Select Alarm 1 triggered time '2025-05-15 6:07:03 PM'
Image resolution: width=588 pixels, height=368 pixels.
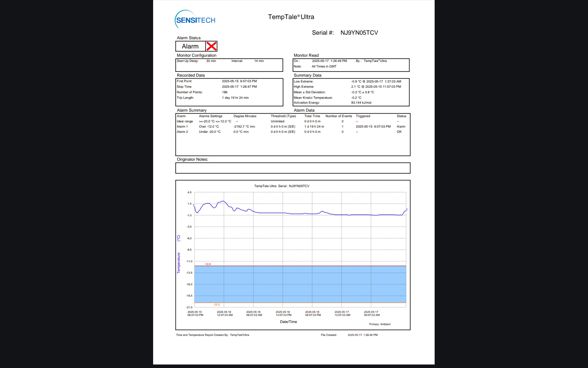(x=373, y=127)
